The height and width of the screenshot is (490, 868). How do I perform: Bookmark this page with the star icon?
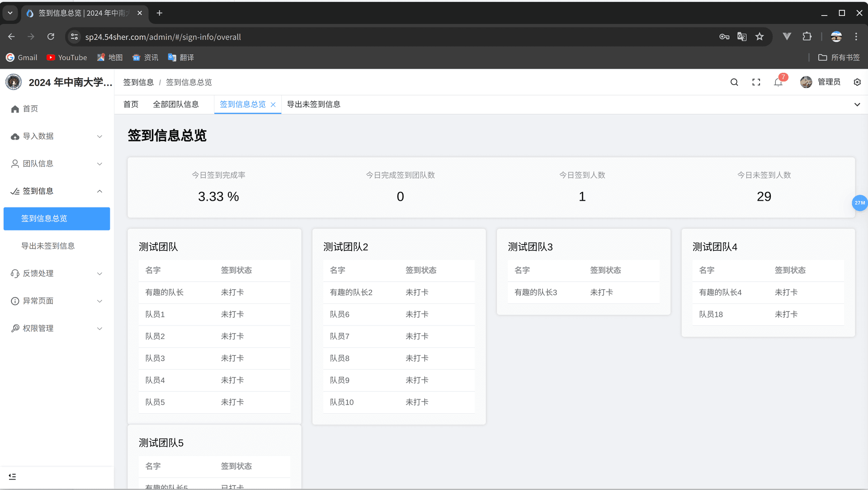(759, 37)
